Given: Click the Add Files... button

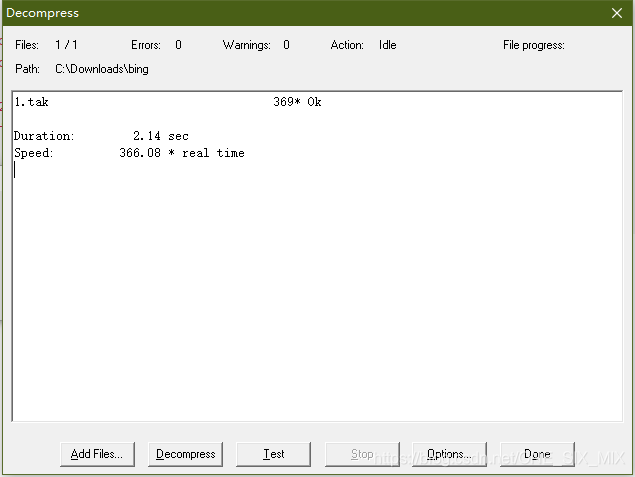Looking at the screenshot, I should pos(97,454).
